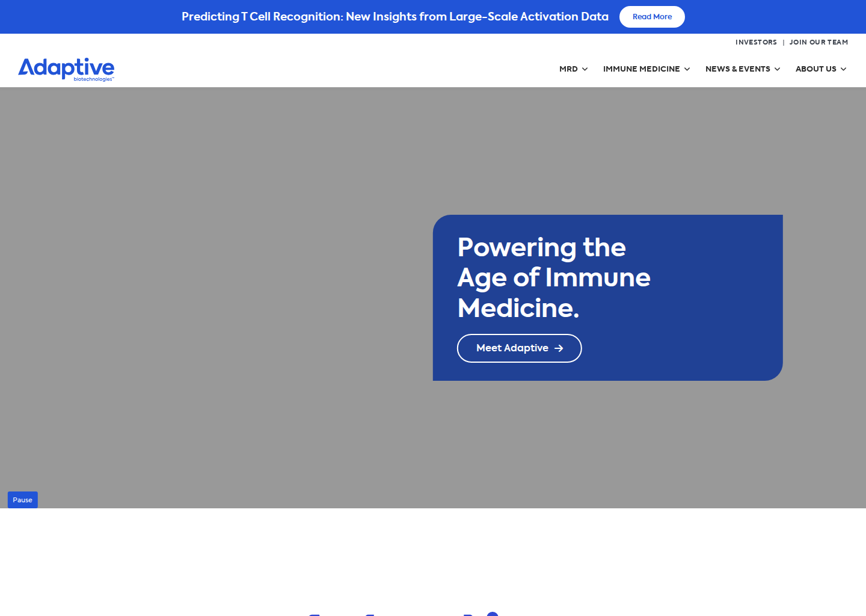Select the NEWS & EVENTS menu text

[737, 69]
